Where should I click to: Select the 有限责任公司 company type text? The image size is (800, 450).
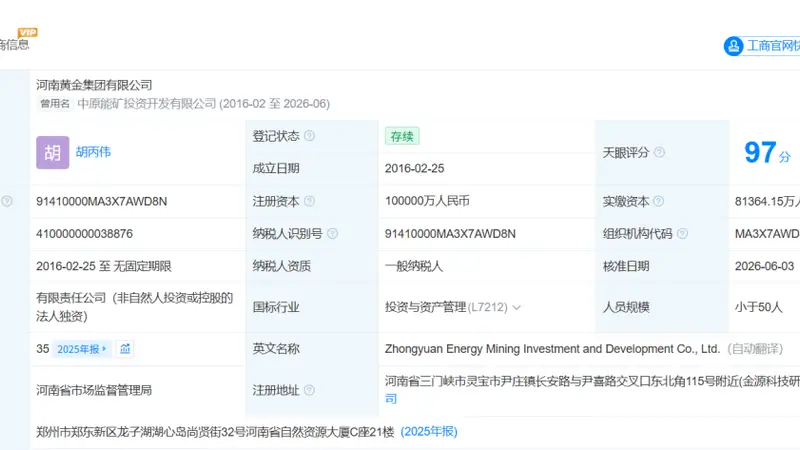click(x=134, y=307)
